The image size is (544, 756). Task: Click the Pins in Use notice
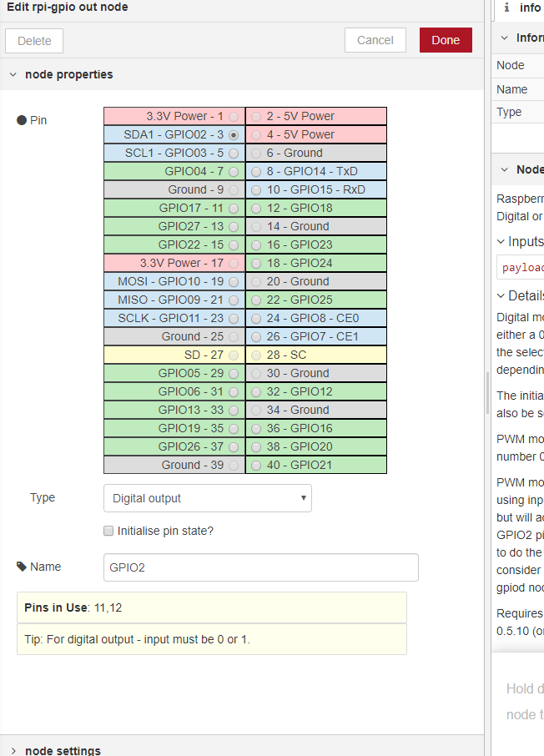pyautogui.click(x=212, y=607)
